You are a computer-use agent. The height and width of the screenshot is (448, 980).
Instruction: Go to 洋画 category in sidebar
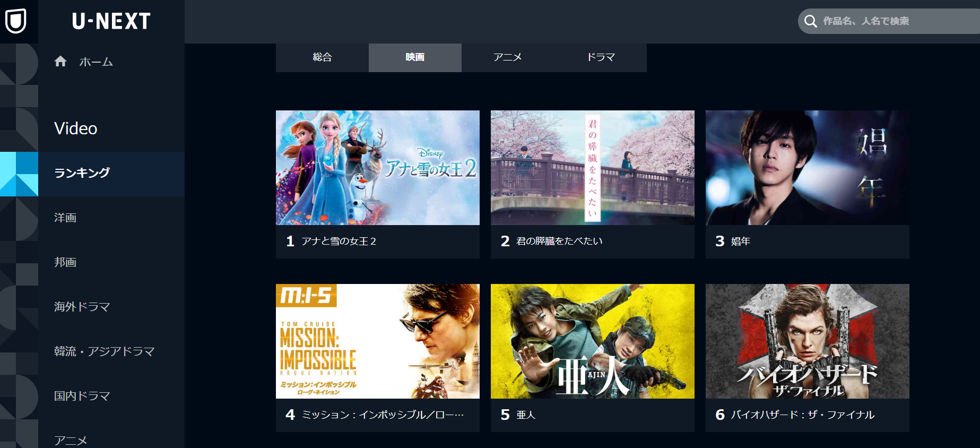point(111,218)
